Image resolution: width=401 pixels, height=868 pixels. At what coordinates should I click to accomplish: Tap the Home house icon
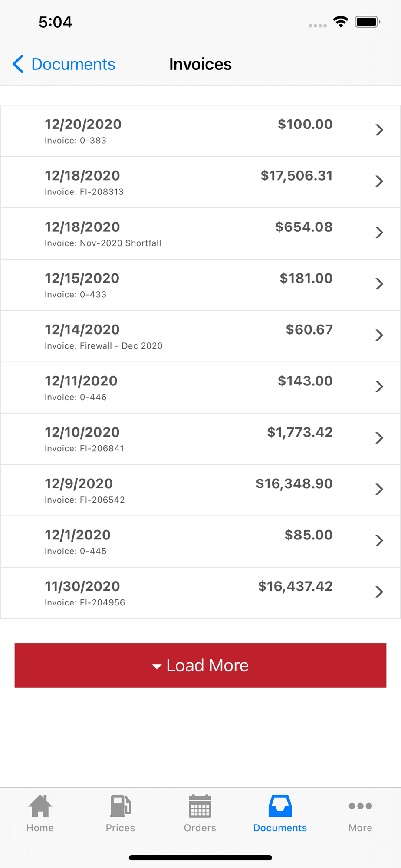point(40,806)
